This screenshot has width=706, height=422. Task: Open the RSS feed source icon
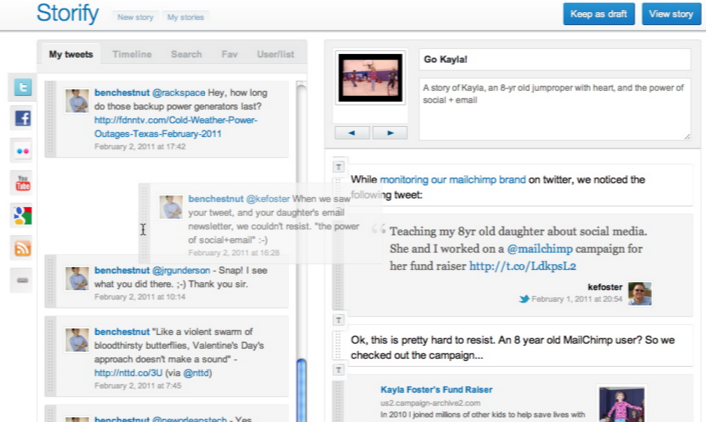tap(22, 247)
